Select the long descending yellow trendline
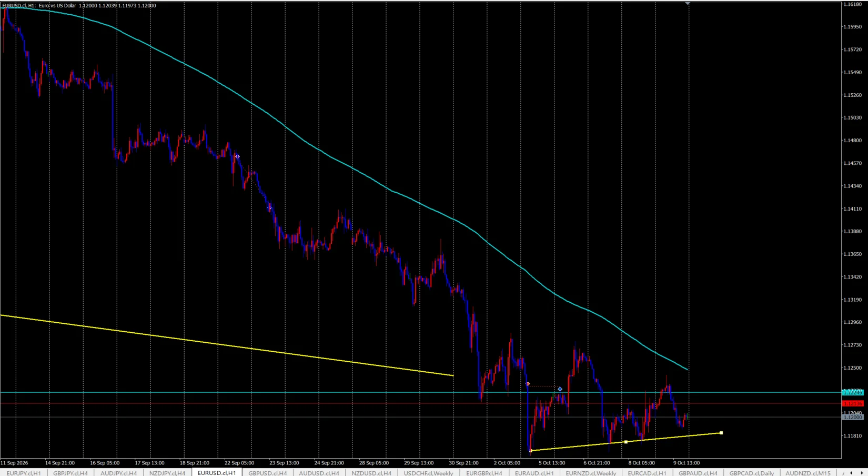The image size is (868, 476). point(226,345)
